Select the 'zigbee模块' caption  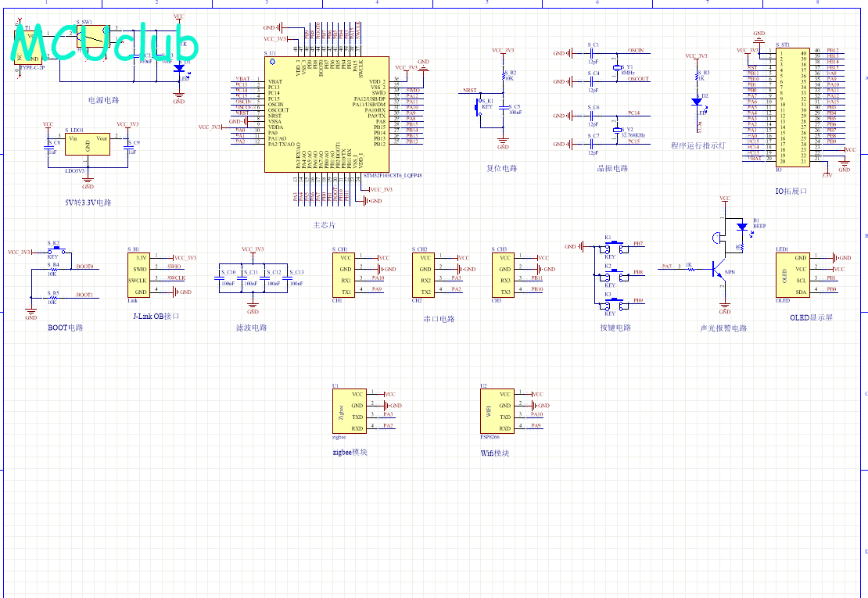[350, 452]
